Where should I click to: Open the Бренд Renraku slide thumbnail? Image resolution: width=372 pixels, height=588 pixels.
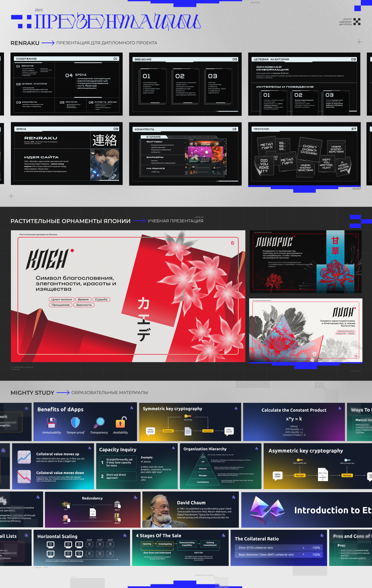click(x=66, y=154)
